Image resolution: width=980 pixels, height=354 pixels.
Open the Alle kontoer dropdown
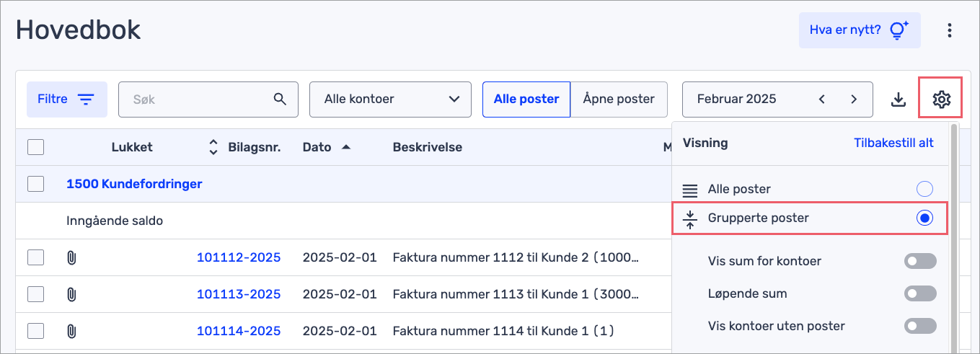390,99
